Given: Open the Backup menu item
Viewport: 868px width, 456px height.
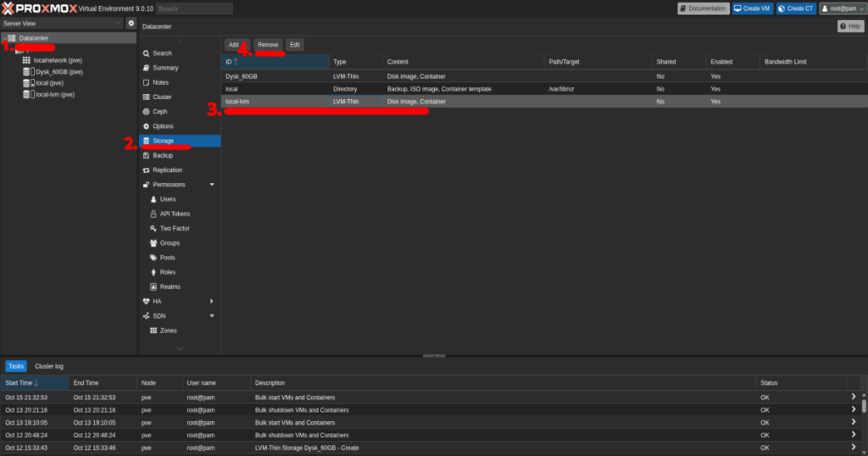Looking at the screenshot, I should pyautogui.click(x=180, y=155).
